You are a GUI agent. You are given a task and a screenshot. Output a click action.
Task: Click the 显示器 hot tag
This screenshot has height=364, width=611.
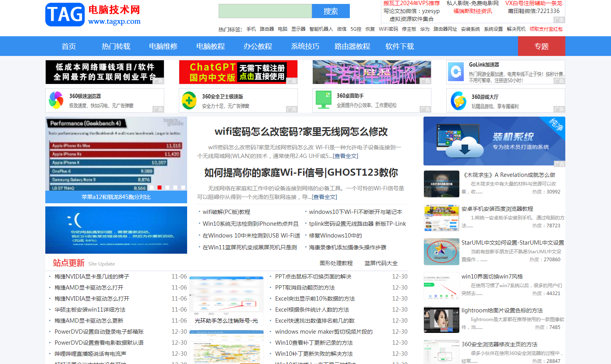pos(299,29)
